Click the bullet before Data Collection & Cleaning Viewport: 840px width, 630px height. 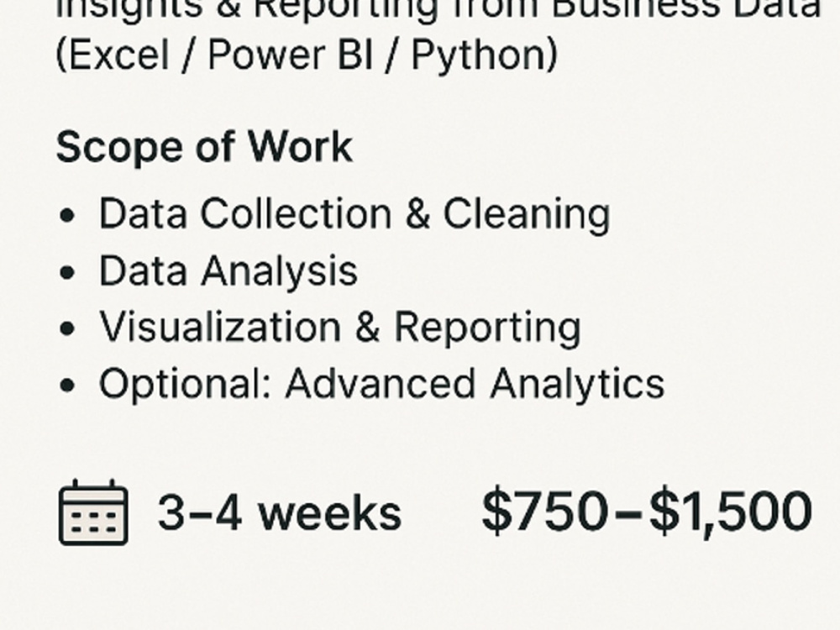pos(67,215)
